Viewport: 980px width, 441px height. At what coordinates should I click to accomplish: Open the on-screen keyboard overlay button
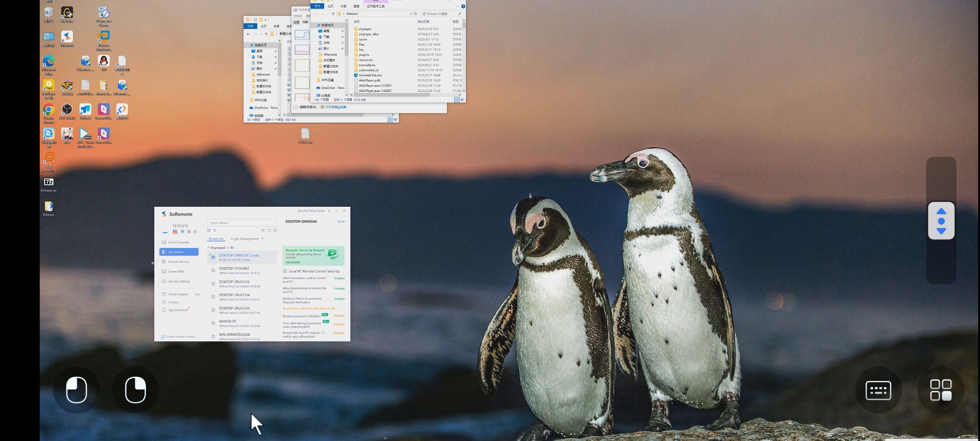pyautogui.click(x=878, y=390)
